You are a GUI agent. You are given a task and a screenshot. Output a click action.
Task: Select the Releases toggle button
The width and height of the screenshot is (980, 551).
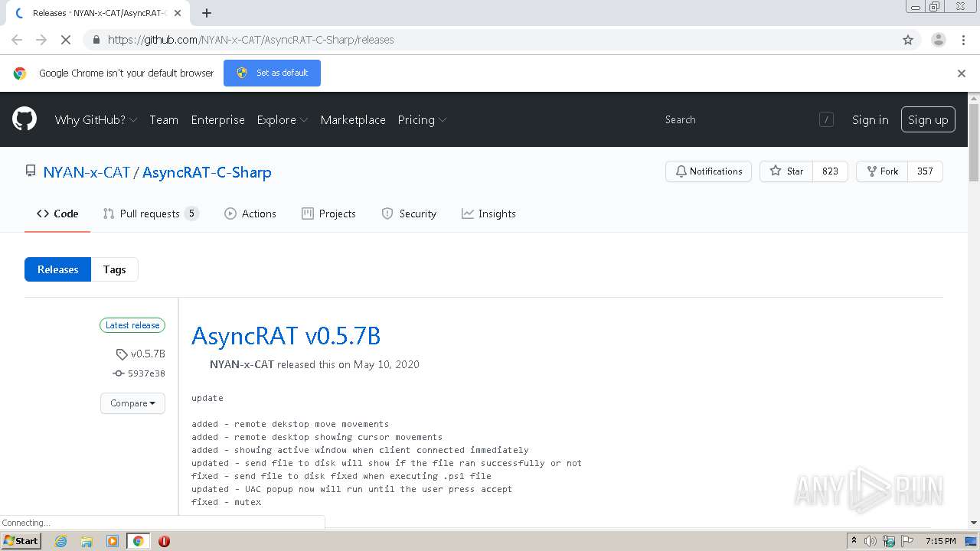[58, 269]
